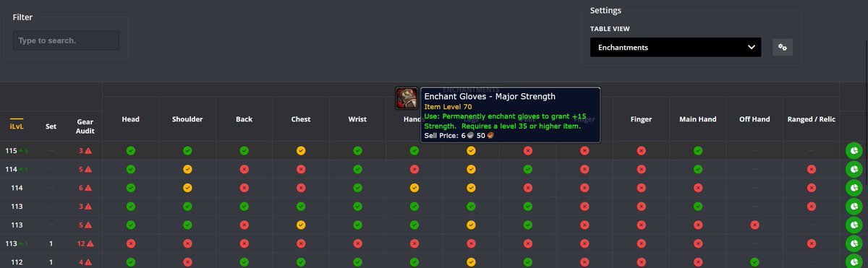
Task: Click the Set value 1 in the Gear Audit 12 row
Action: click(x=51, y=243)
